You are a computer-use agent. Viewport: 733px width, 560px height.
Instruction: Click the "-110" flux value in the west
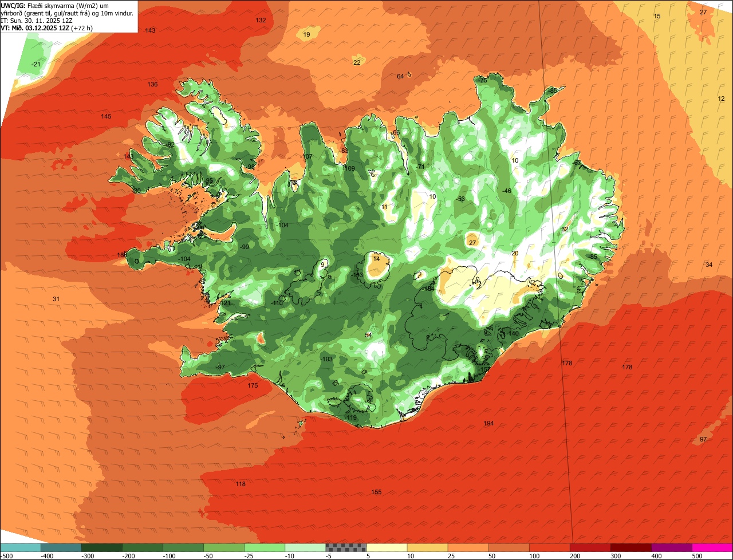pyautogui.click(x=277, y=303)
